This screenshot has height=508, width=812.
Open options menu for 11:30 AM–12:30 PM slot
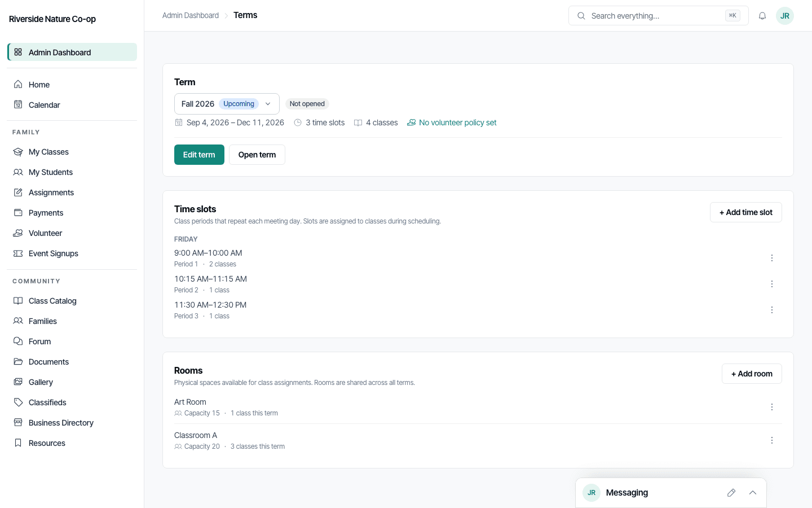click(772, 310)
